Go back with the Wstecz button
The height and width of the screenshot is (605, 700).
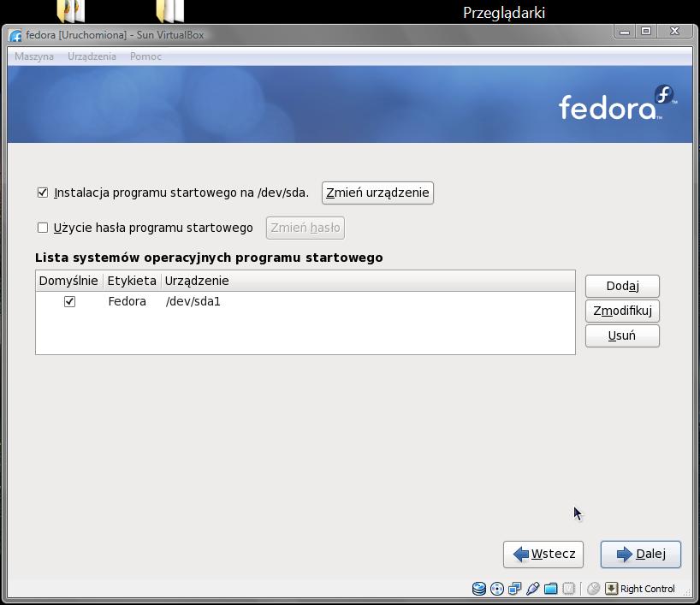(543, 555)
